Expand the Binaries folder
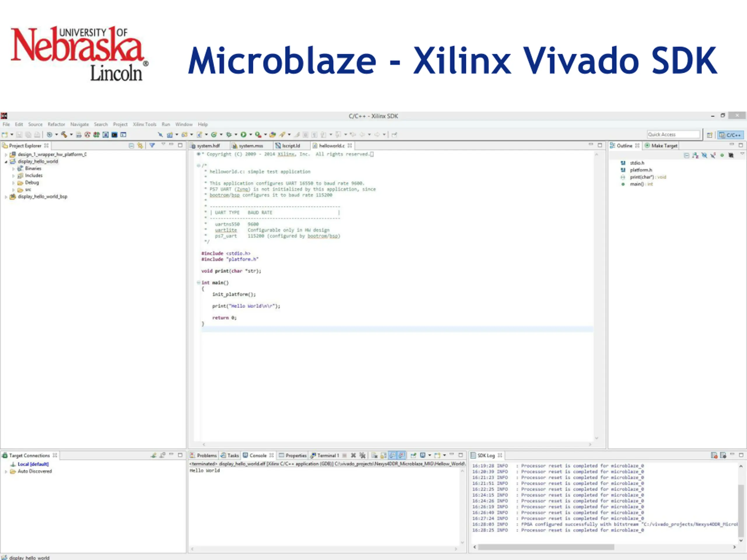The width and height of the screenshot is (747, 560). pyautogui.click(x=13, y=169)
